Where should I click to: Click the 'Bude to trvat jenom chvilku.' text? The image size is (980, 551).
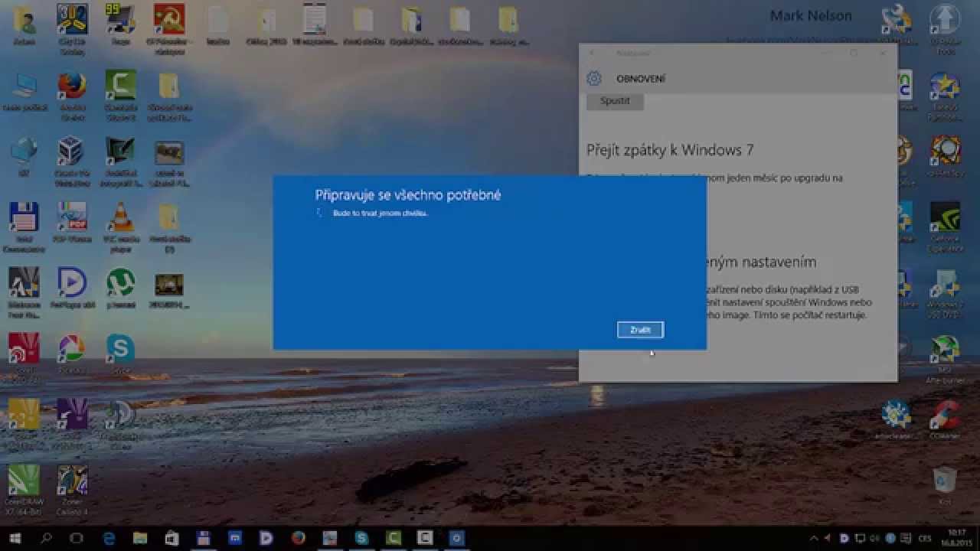[x=381, y=213]
